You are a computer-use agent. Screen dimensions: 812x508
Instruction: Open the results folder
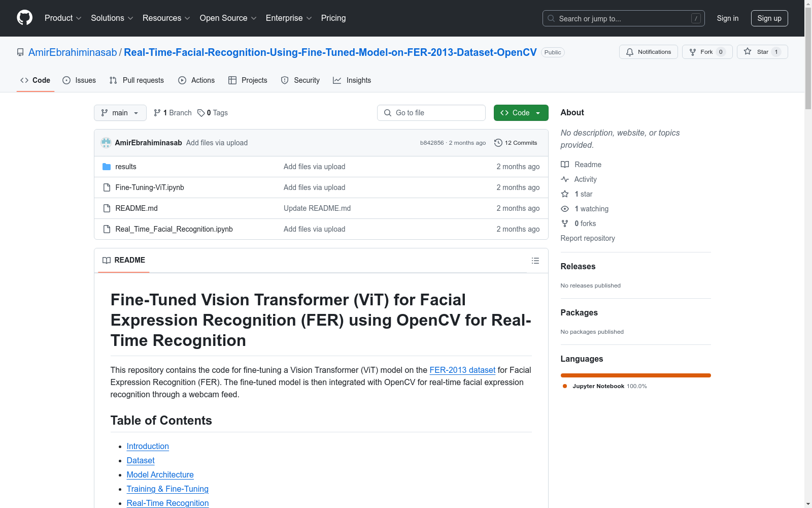(126, 167)
